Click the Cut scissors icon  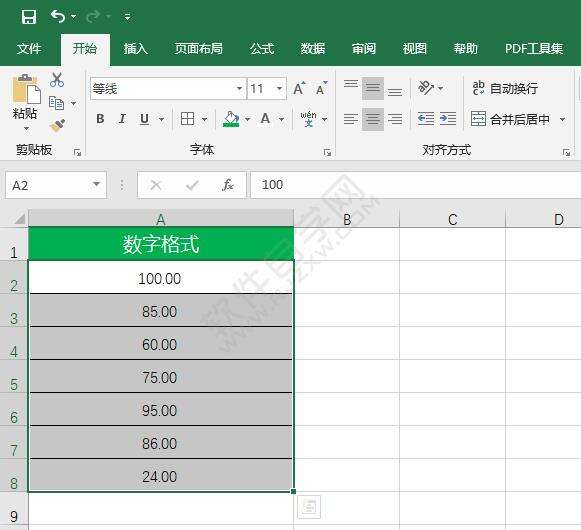coord(57,80)
